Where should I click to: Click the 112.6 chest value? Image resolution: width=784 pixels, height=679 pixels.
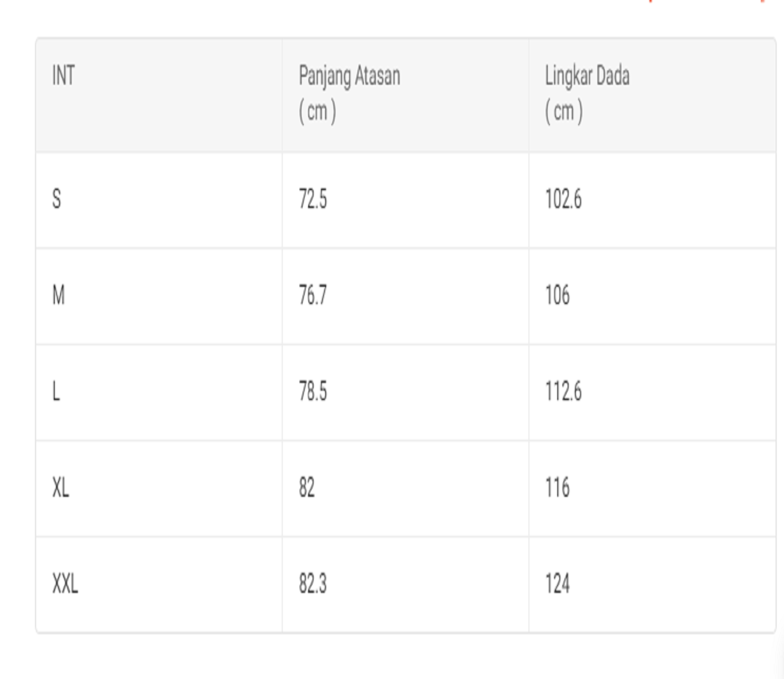[563, 392]
